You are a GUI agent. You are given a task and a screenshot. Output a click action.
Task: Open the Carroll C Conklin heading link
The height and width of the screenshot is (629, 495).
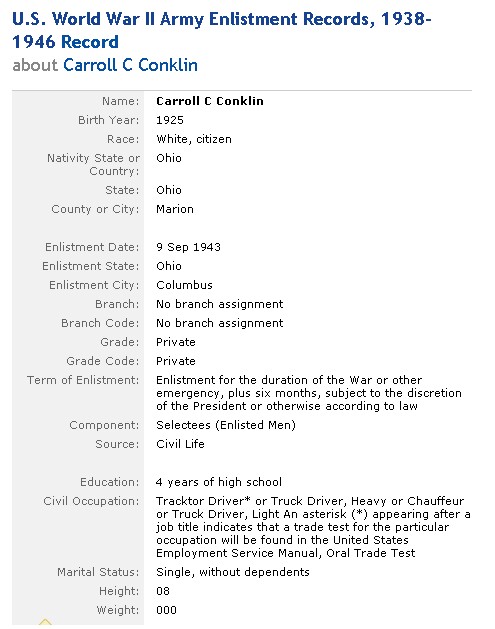(130, 65)
